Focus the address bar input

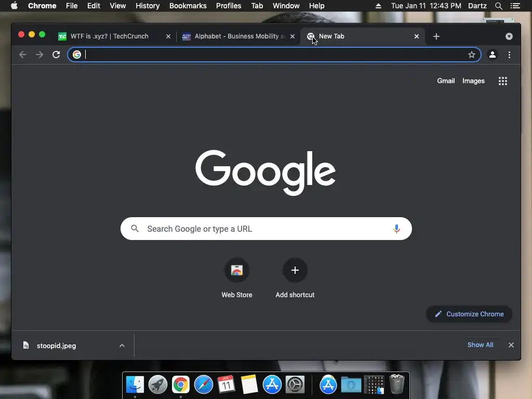[274, 55]
